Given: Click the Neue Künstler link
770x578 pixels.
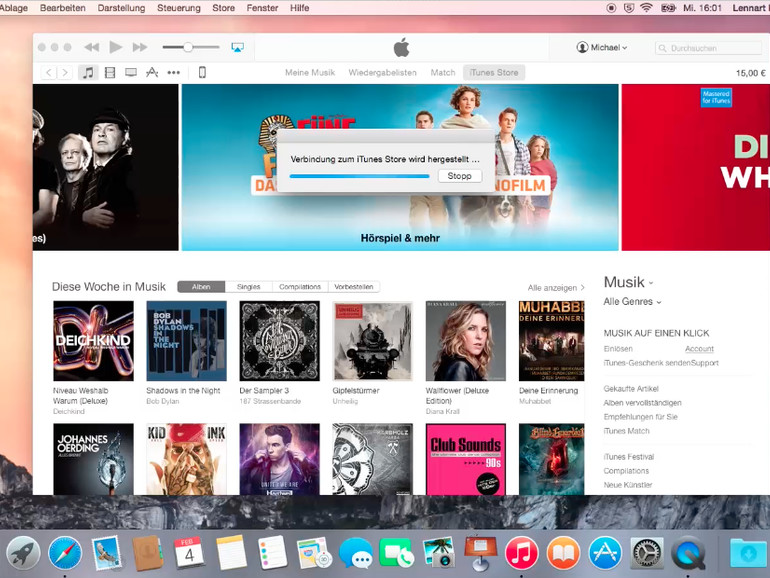Looking at the screenshot, I should (x=628, y=485).
